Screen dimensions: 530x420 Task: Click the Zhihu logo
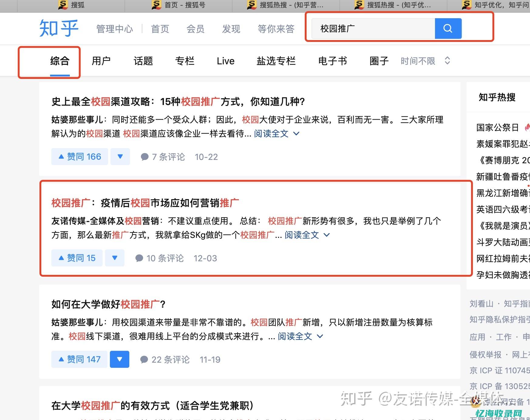pos(58,28)
